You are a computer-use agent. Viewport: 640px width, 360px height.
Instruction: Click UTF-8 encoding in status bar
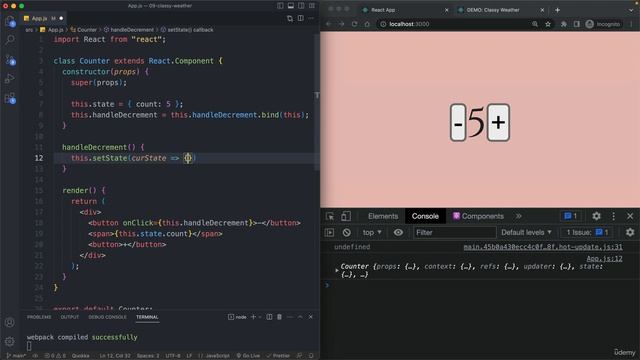tap(173, 356)
